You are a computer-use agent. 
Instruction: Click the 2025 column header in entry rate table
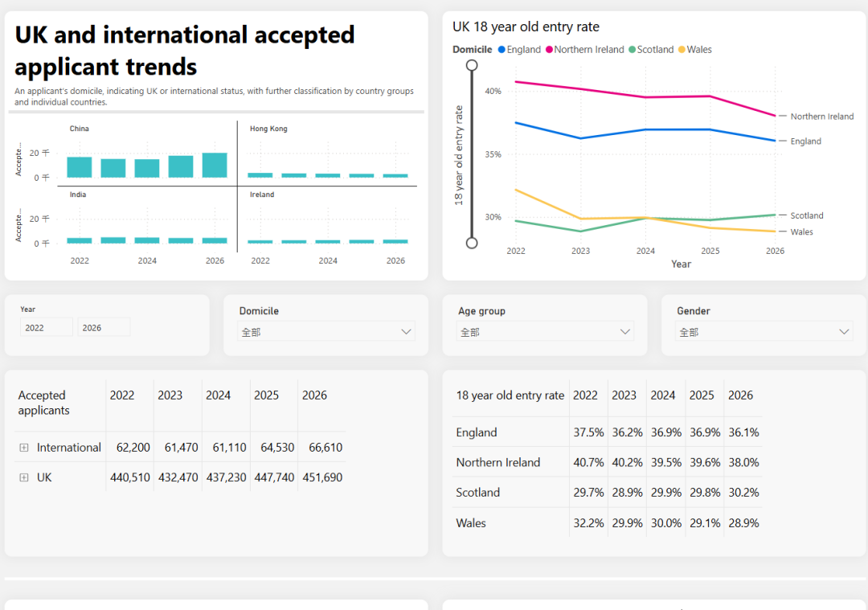pyautogui.click(x=702, y=395)
